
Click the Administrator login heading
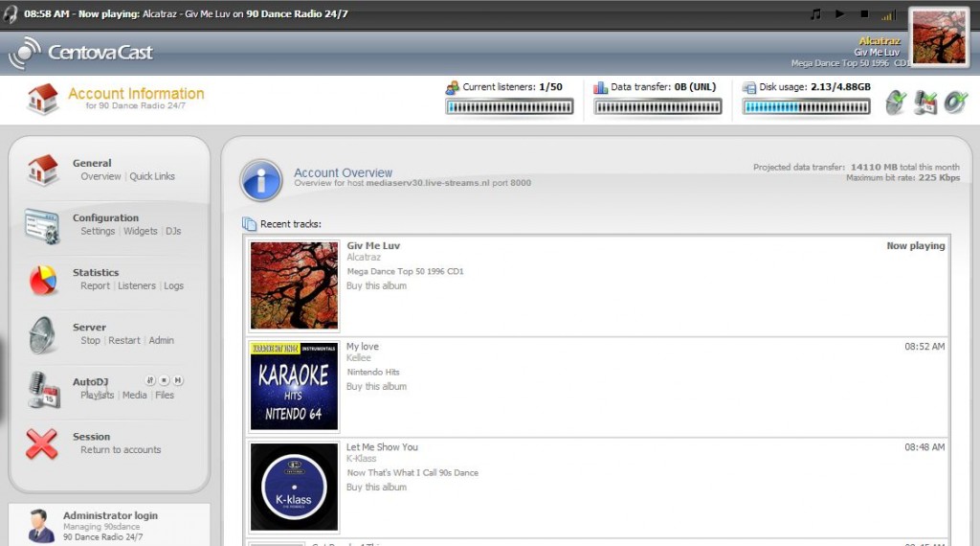tap(110, 515)
